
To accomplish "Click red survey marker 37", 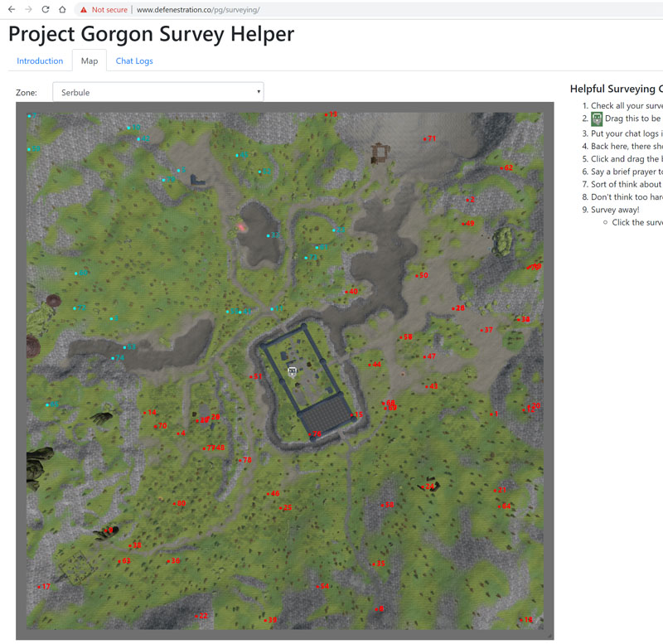I will (486, 329).
